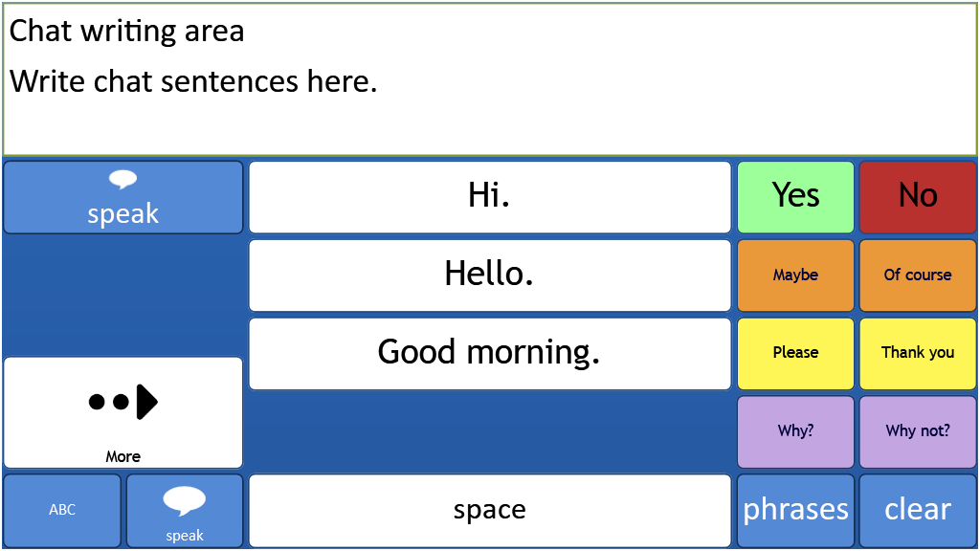Tap the small speak bubble button
Screen dimensions: 980x551
point(184,511)
